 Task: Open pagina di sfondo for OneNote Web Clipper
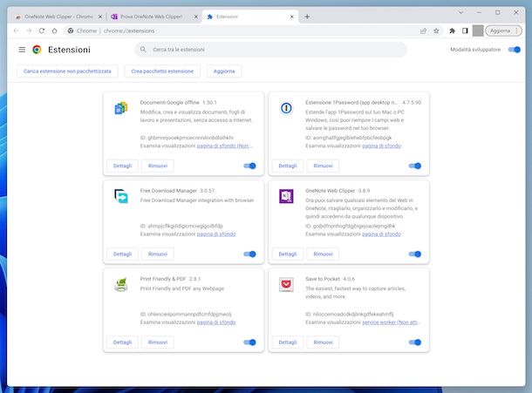[x=381, y=234]
